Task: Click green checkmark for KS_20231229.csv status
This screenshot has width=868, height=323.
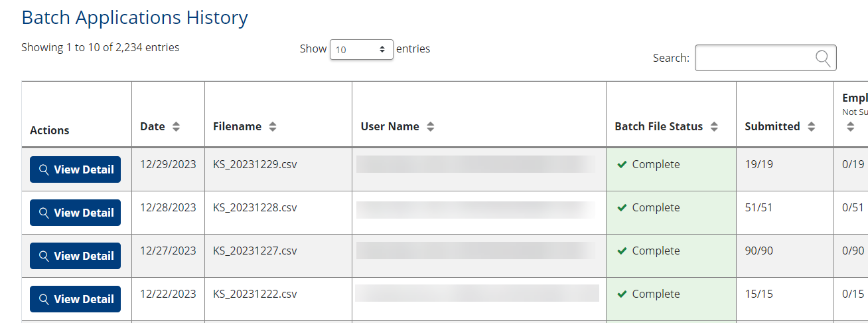Action: pyautogui.click(x=622, y=165)
